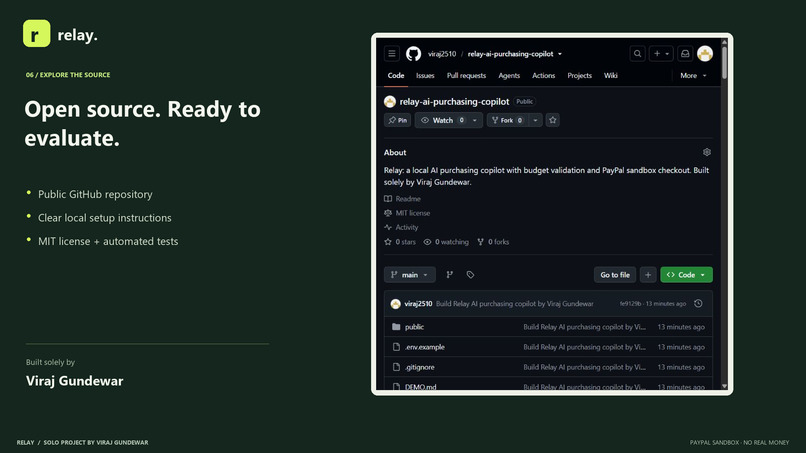Click the scrollbar down arrow
Screen dimensions: 806x453
(x=724, y=386)
